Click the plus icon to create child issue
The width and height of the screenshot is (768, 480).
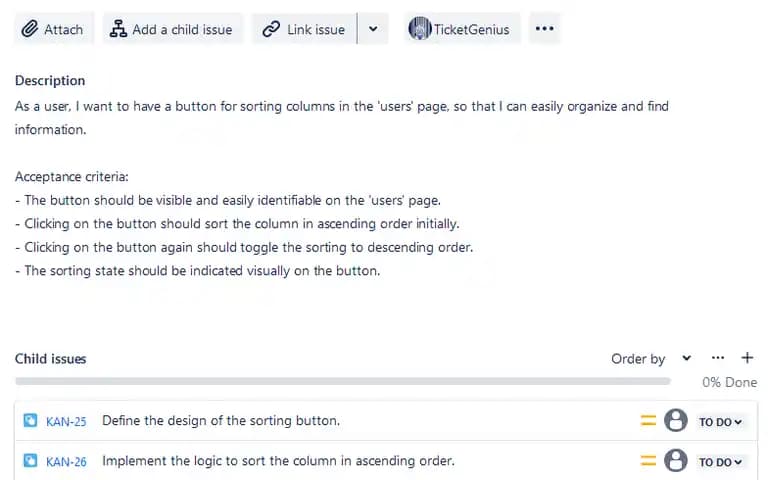747,358
